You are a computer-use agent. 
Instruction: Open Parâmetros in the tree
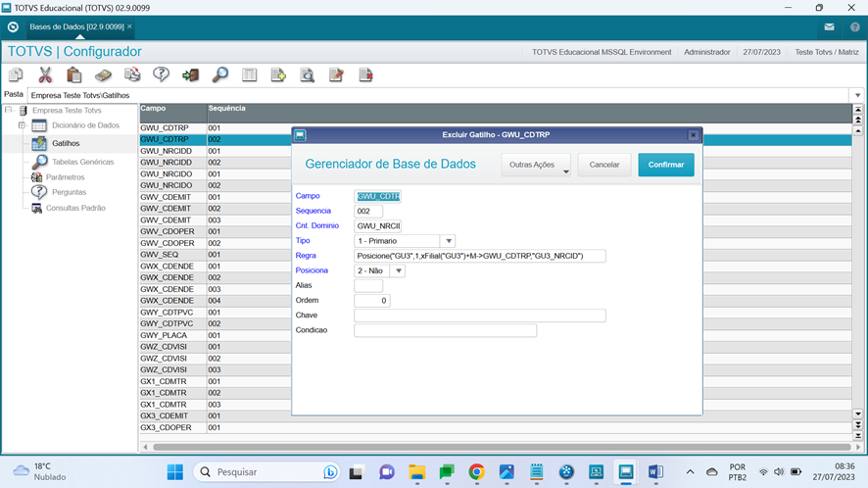pyautogui.click(x=65, y=177)
